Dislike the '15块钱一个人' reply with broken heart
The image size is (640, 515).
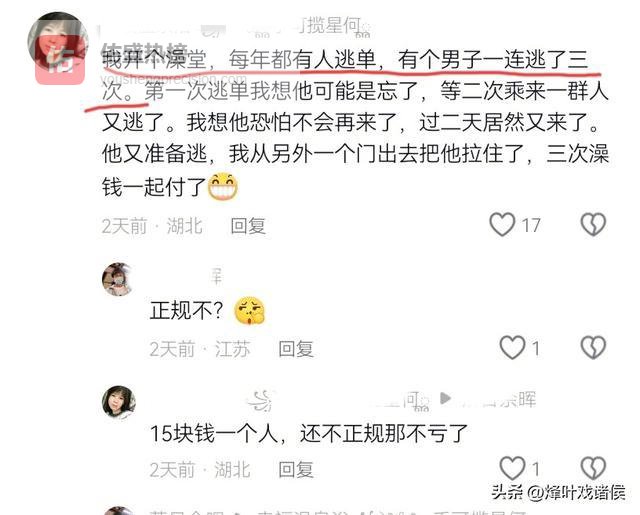593,468
